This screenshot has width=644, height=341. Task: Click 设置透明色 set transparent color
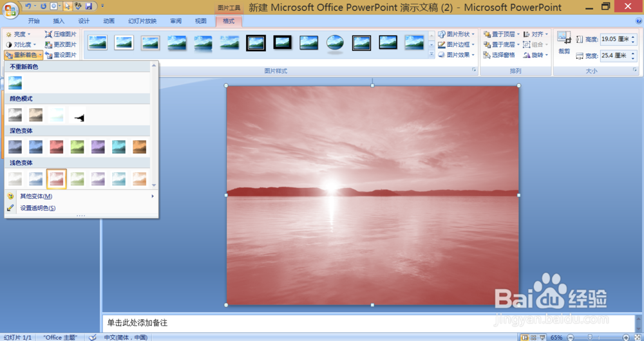pos(81,208)
